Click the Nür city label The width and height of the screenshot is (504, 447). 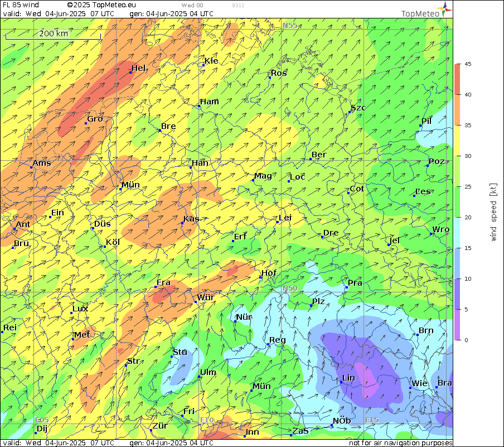pos(244,317)
